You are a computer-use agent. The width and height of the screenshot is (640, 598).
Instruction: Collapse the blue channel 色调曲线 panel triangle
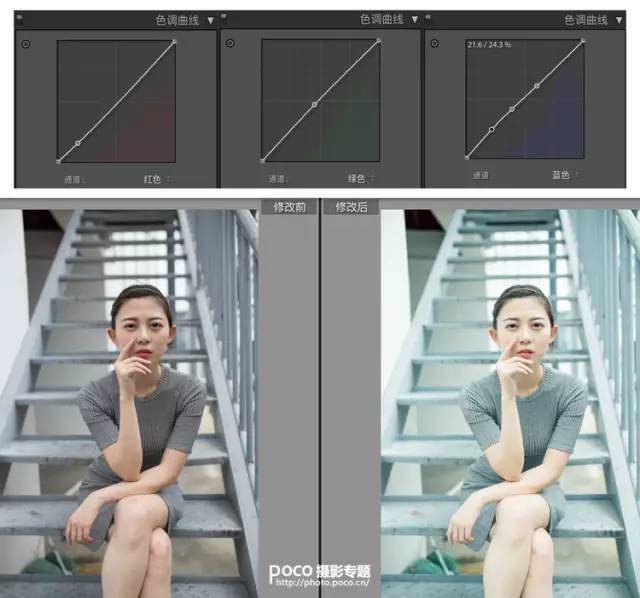point(619,20)
